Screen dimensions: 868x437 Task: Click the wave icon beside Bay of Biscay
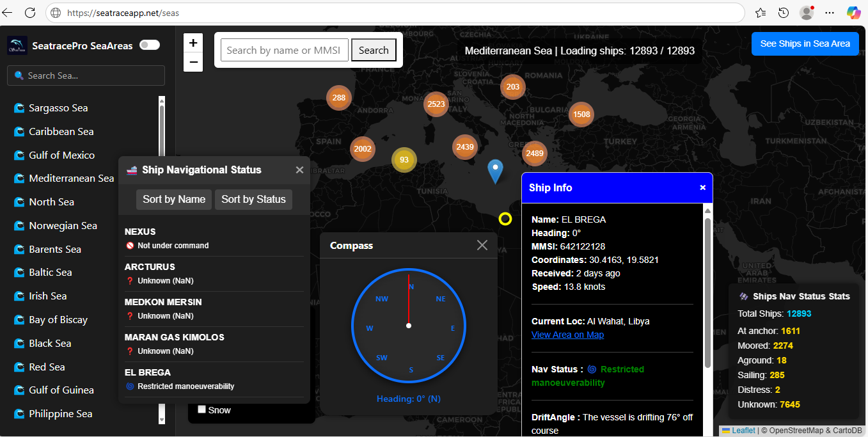click(19, 320)
